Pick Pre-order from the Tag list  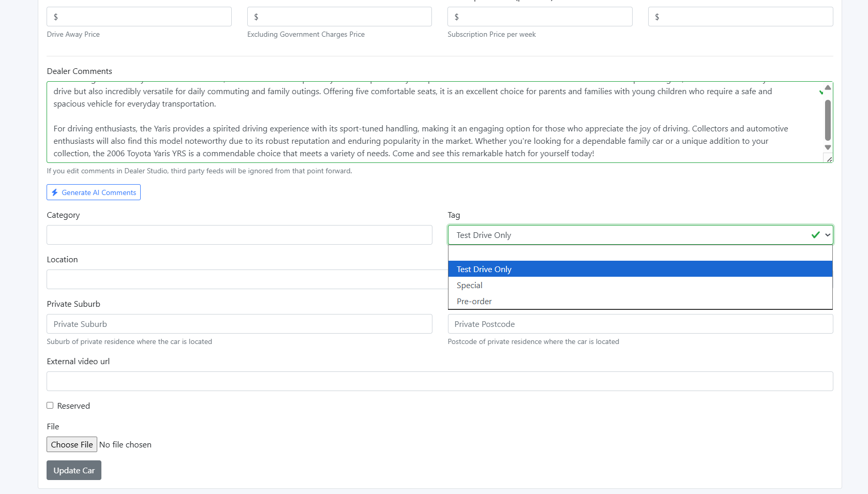(x=640, y=301)
